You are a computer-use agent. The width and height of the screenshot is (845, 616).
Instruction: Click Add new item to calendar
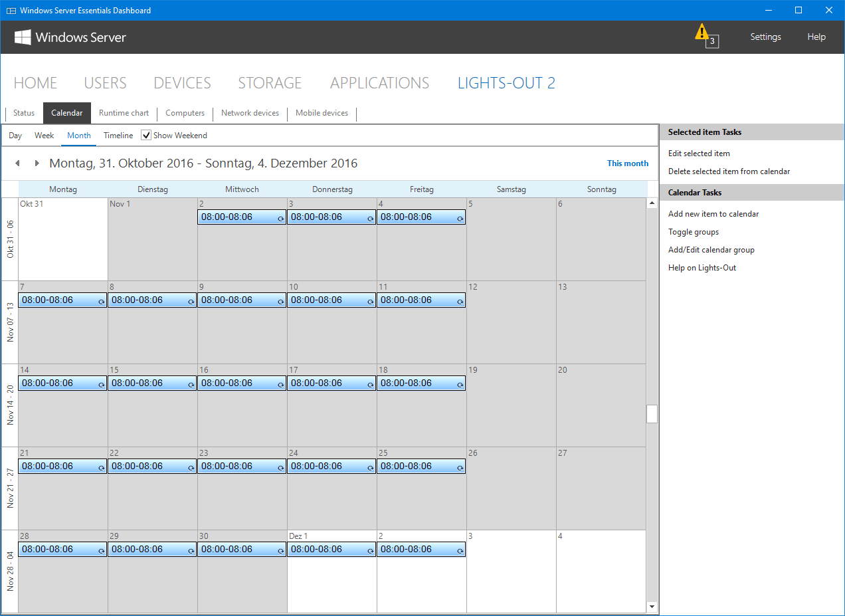[713, 214]
